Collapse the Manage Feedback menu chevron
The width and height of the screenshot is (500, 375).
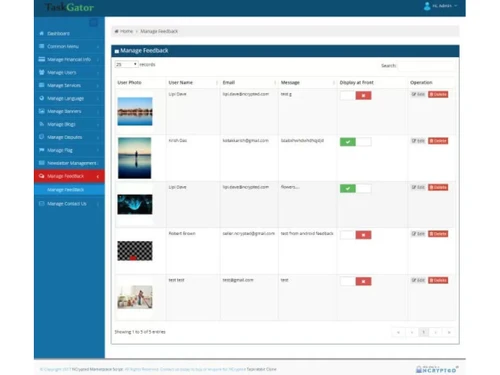click(98, 176)
